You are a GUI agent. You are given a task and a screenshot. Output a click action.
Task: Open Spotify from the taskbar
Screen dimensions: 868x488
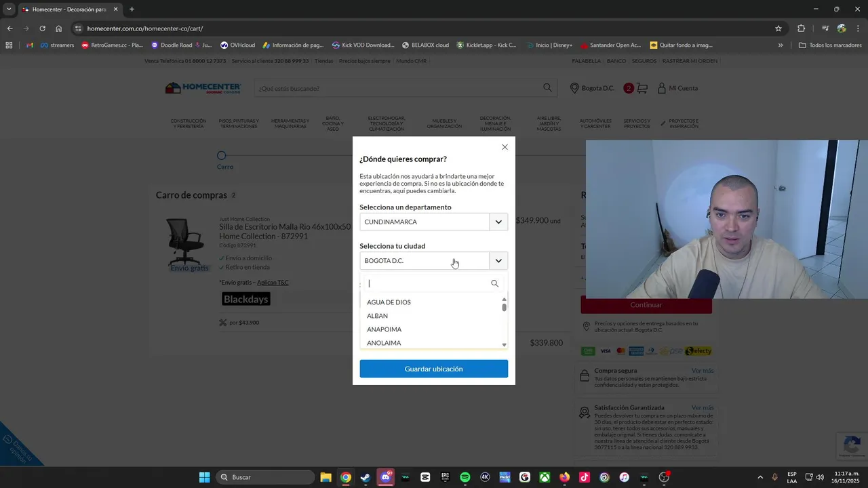pyautogui.click(x=465, y=477)
